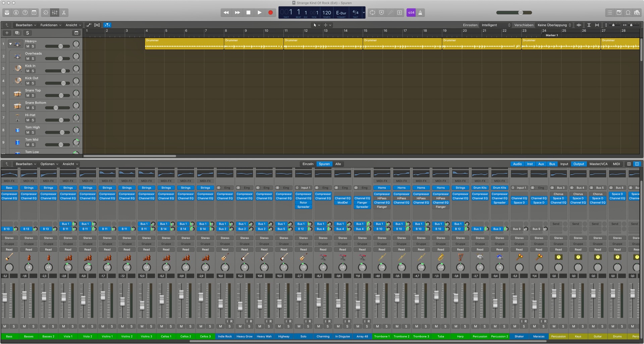This screenshot has width=644, height=344.
Task: Click the Bus filter button in the mixer
Action: point(552,164)
